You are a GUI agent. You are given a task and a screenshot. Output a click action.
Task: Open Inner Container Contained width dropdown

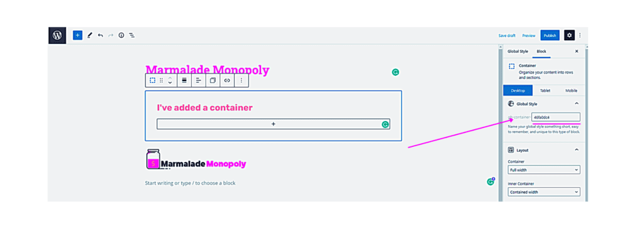(544, 192)
